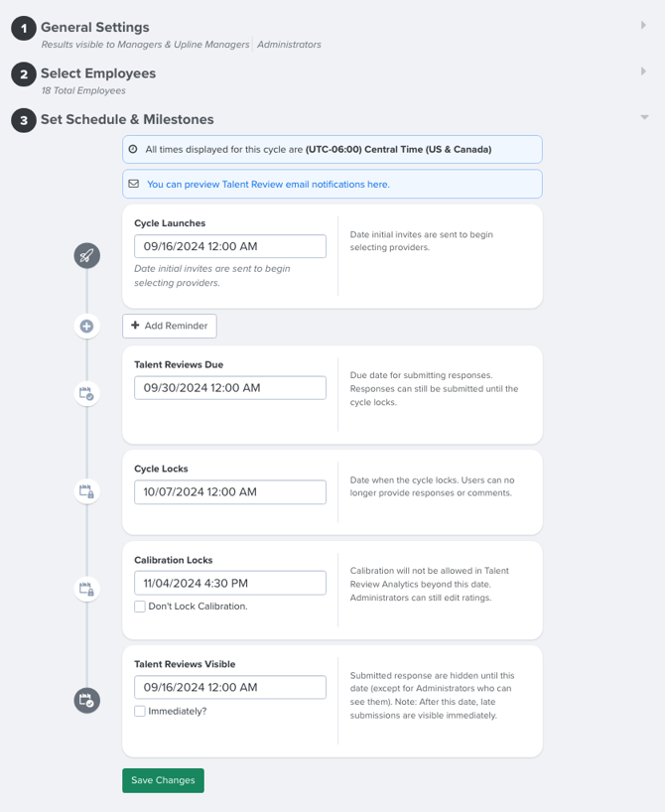
Task: Click the Calibration Locks calendar-lock icon
Action: tap(87, 589)
